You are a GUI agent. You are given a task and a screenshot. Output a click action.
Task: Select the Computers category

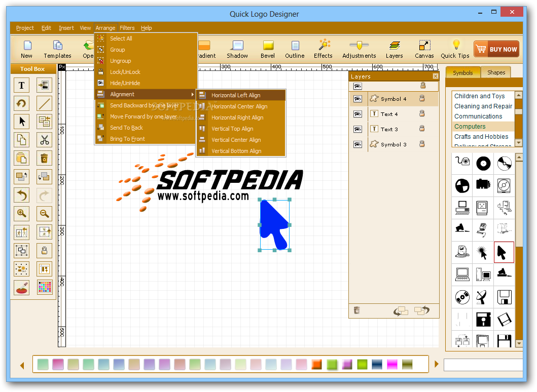(x=483, y=126)
